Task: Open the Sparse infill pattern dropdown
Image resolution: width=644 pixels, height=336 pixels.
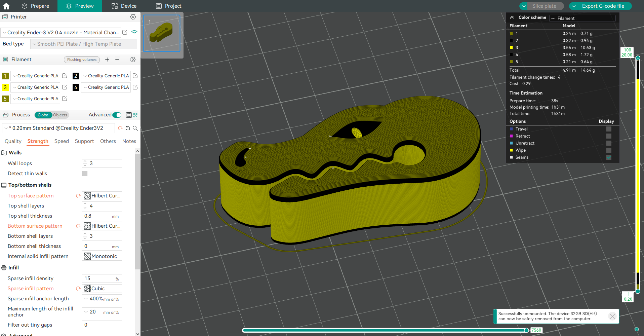Action: tap(102, 288)
